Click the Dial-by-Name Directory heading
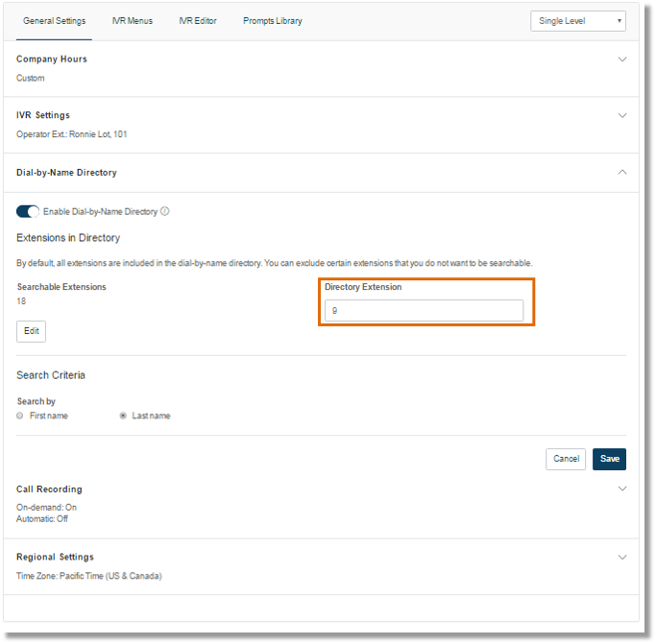Screen dimensions: 656x644 click(x=66, y=173)
